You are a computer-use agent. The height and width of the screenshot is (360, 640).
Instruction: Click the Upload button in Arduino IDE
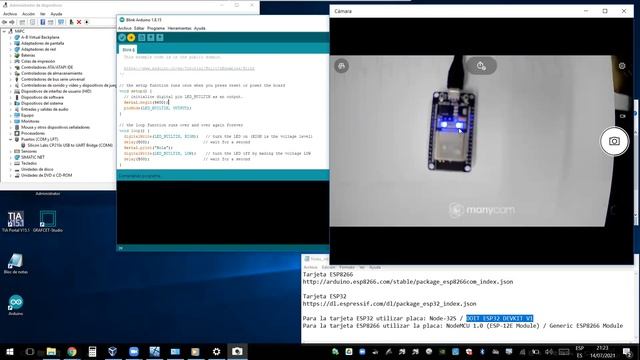coord(131,38)
